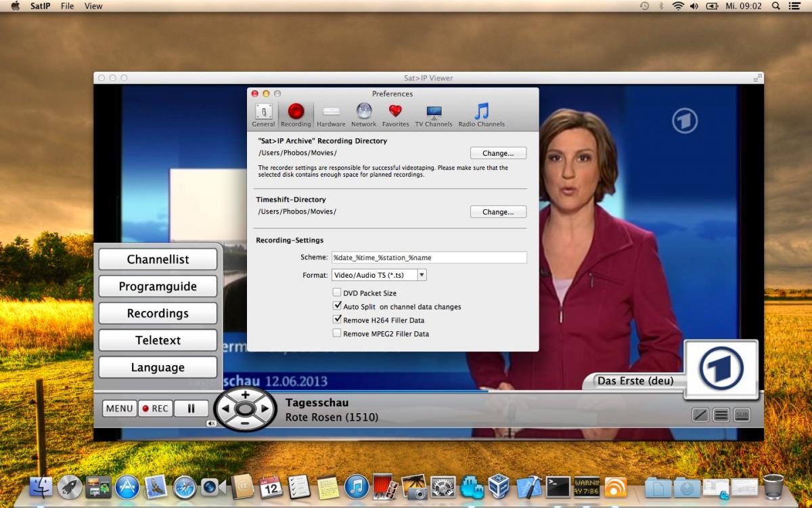This screenshot has height=508, width=812.
Task: Pause playback with the pause button
Action: (191, 408)
